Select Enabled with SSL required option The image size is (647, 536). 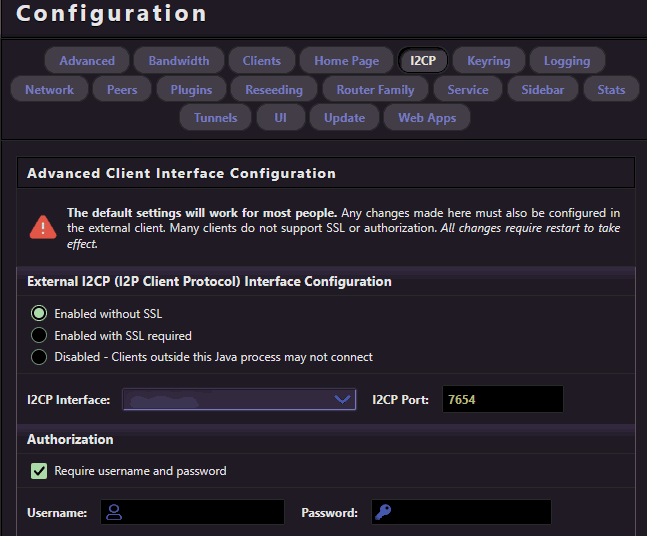(x=39, y=335)
